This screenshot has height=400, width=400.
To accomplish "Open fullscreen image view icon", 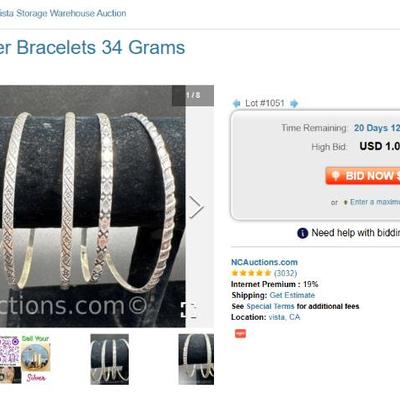I will [188, 310].
